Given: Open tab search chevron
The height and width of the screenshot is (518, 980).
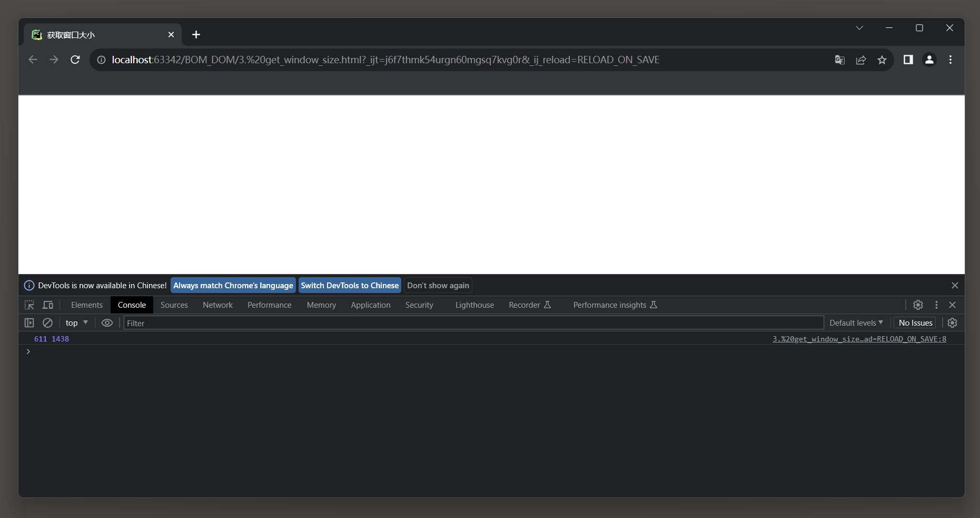Looking at the screenshot, I should tap(859, 28).
